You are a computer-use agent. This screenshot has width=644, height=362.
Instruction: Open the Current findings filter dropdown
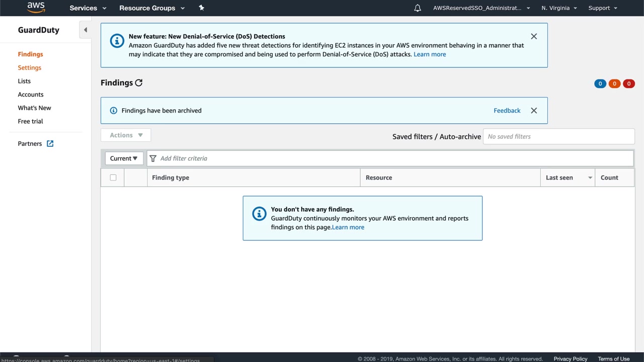click(124, 158)
